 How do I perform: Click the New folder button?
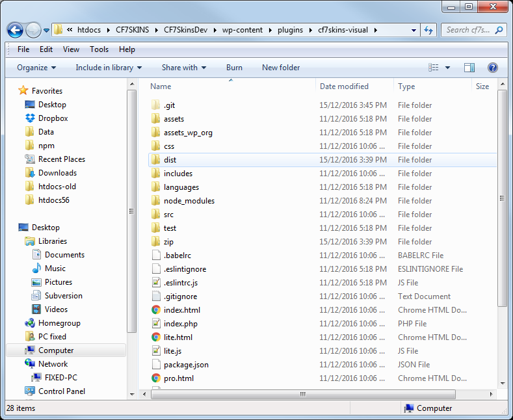tap(281, 68)
